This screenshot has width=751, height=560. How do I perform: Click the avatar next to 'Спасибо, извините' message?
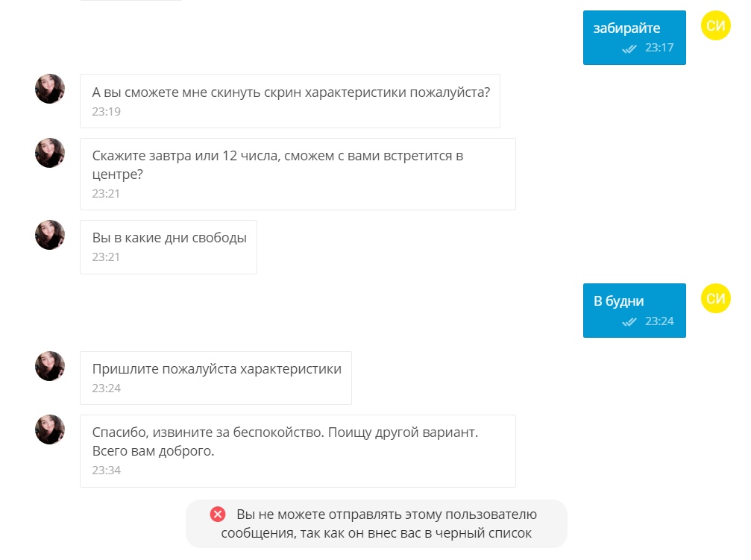pyautogui.click(x=50, y=430)
